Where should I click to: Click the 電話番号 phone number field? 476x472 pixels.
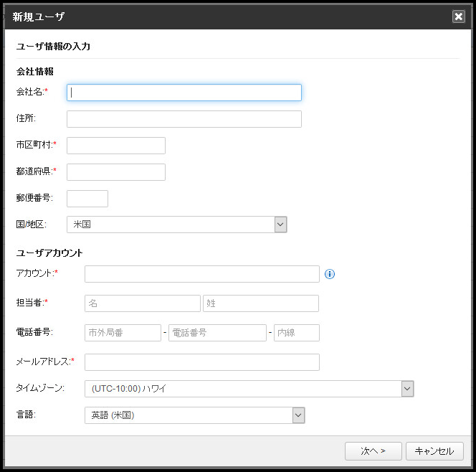point(217,333)
